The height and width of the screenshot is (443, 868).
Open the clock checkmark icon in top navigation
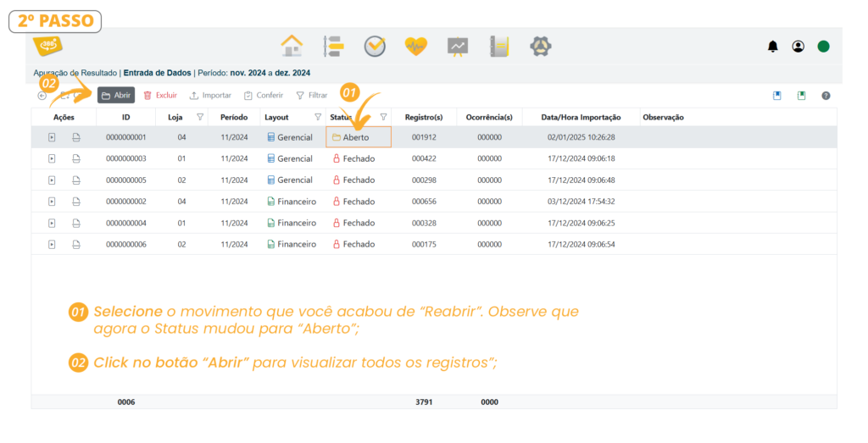tap(375, 47)
